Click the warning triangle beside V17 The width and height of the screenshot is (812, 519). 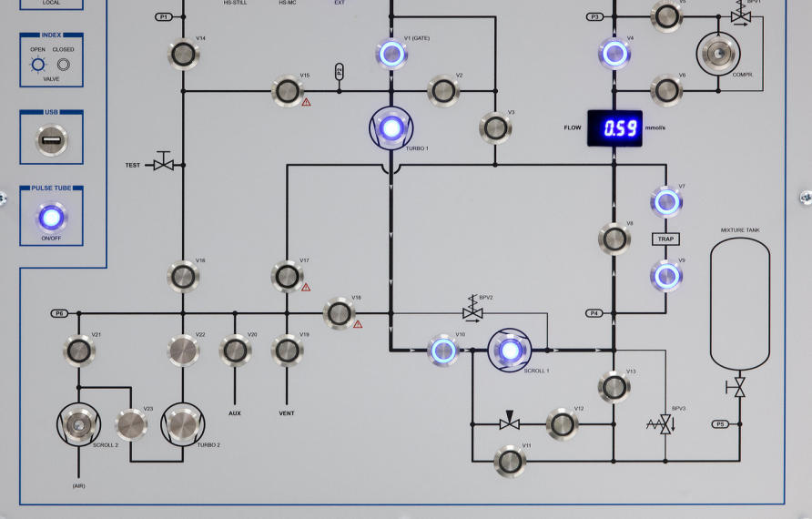pyautogui.click(x=306, y=287)
